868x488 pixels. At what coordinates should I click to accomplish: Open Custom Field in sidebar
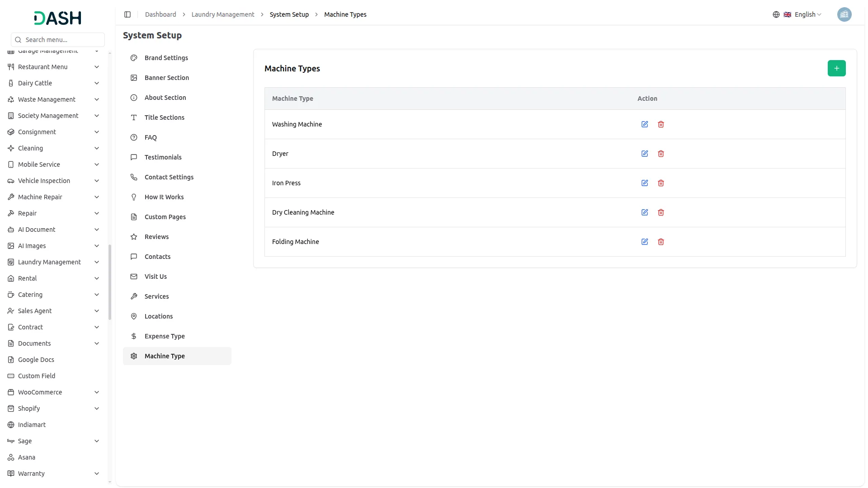[x=54, y=376]
